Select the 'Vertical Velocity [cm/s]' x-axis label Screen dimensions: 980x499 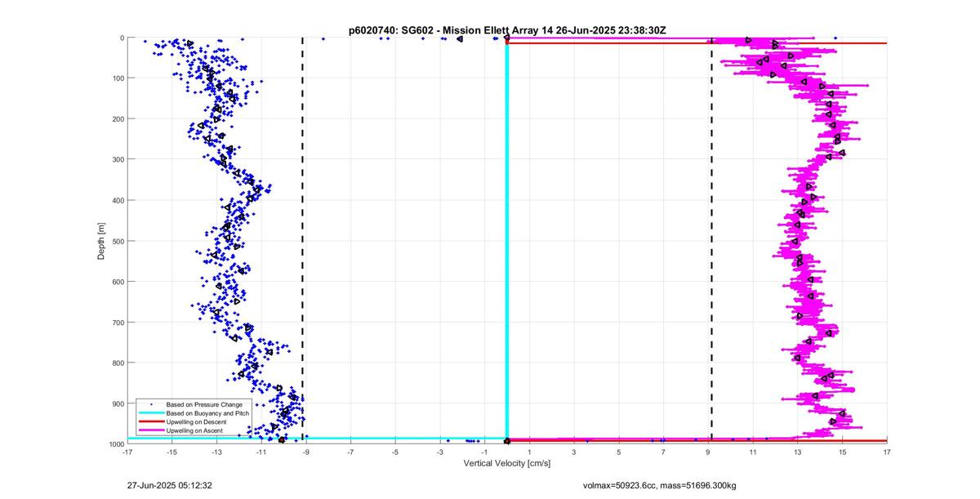point(507,463)
